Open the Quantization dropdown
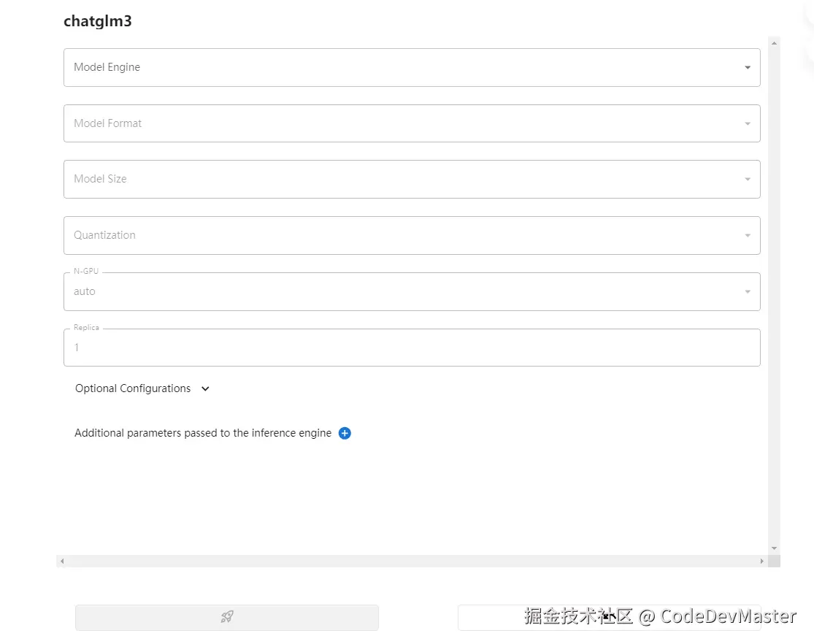The image size is (814, 644). pyautogui.click(x=412, y=235)
